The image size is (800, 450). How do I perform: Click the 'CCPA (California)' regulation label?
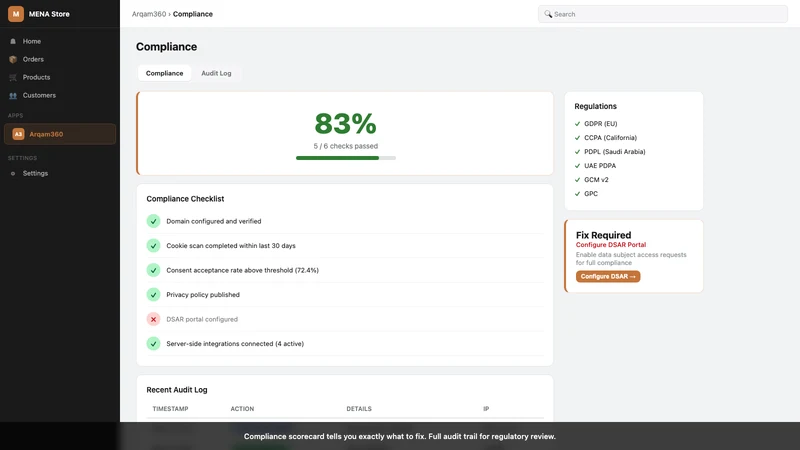[611, 138]
